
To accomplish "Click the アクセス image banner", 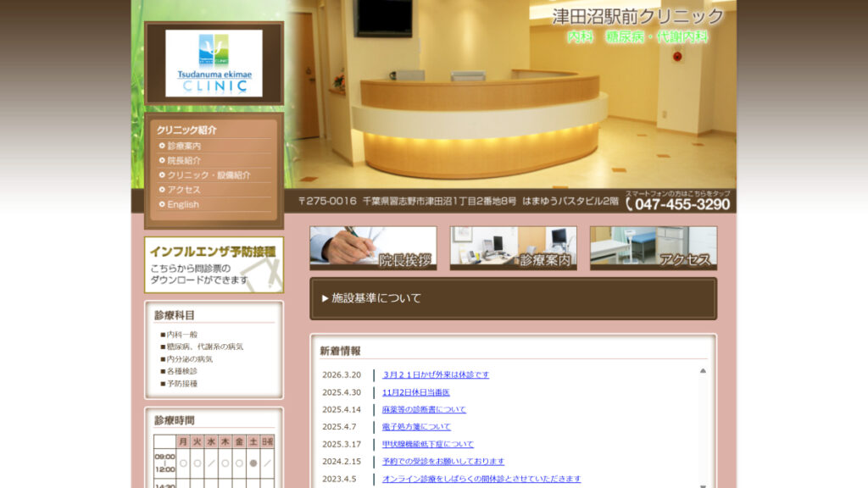I will point(653,248).
